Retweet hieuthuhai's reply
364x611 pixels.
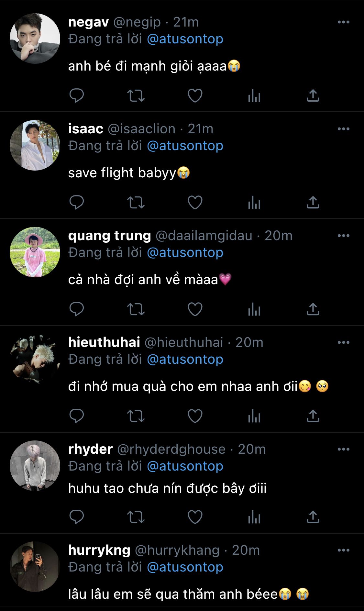pos(136,416)
